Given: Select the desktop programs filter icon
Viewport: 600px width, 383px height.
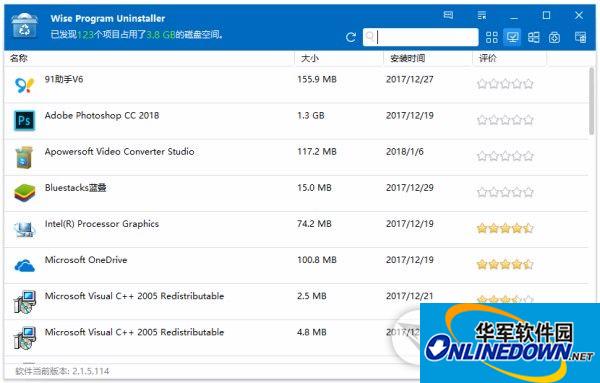Looking at the screenshot, I should click(x=512, y=37).
